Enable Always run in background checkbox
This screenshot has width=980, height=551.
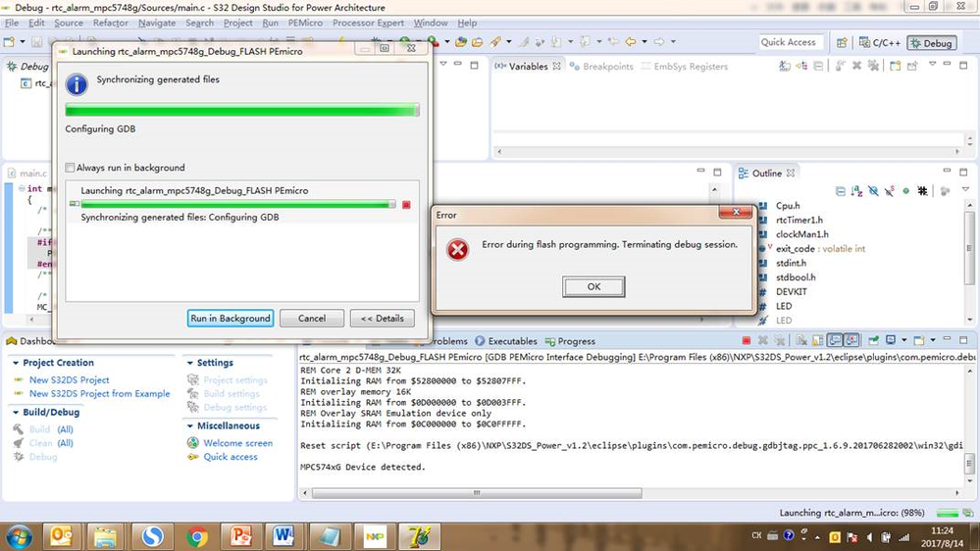pos(70,168)
